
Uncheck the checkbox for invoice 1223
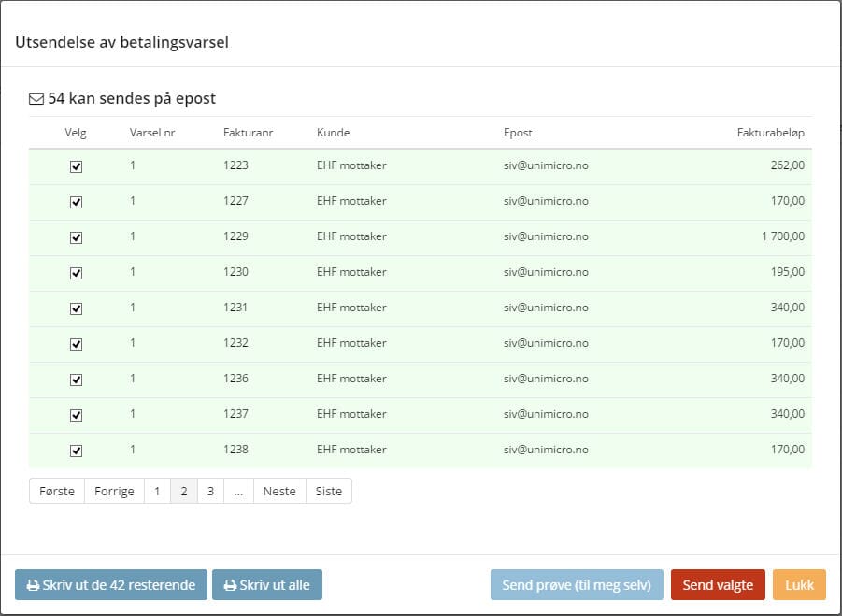[x=77, y=166]
